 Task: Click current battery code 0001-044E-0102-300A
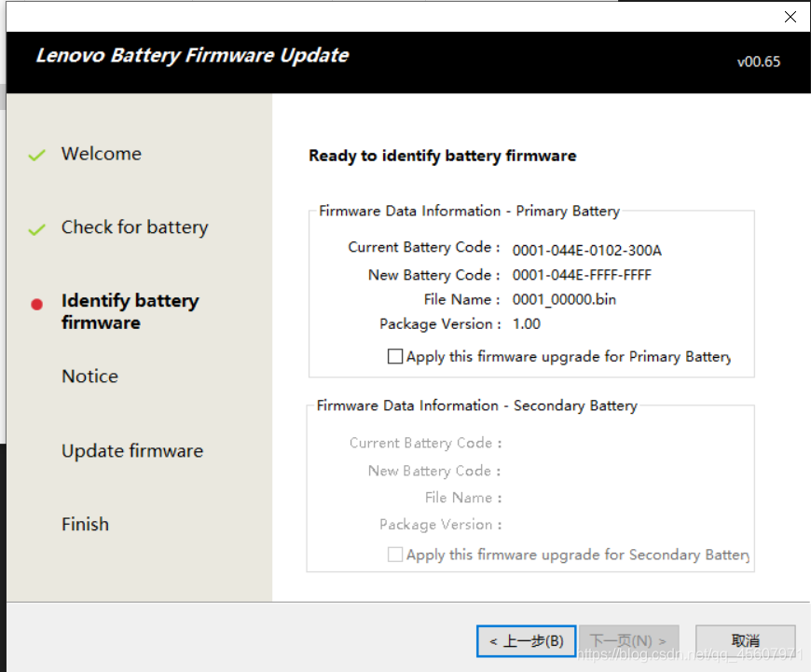[x=587, y=251]
